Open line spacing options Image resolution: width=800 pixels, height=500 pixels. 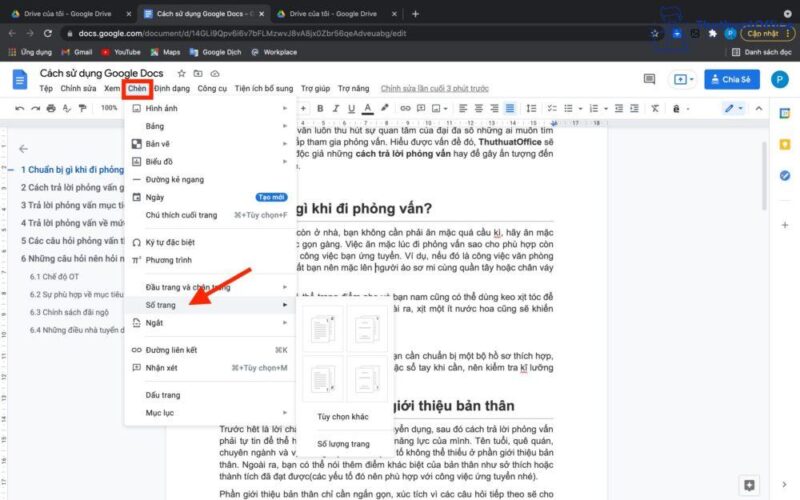pos(531,108)
